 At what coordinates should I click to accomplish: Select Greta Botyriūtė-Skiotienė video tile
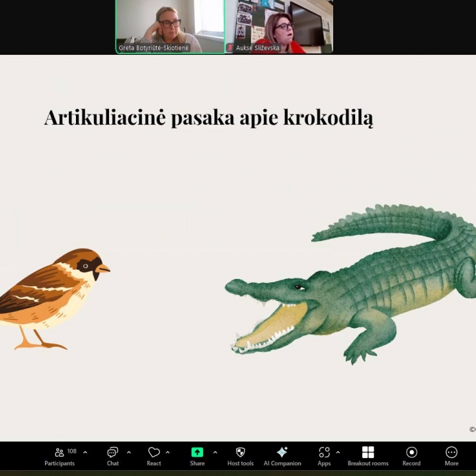[170, 26]
